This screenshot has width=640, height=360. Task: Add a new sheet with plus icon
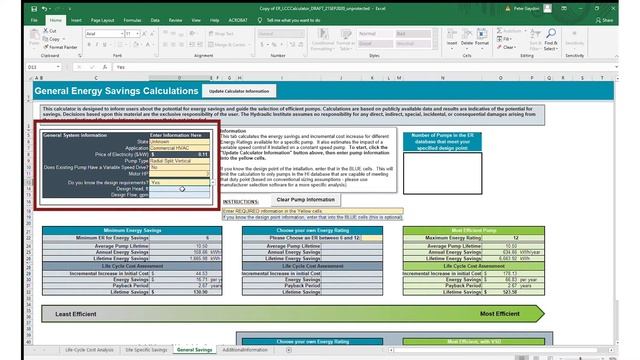(x=289, y=350)
